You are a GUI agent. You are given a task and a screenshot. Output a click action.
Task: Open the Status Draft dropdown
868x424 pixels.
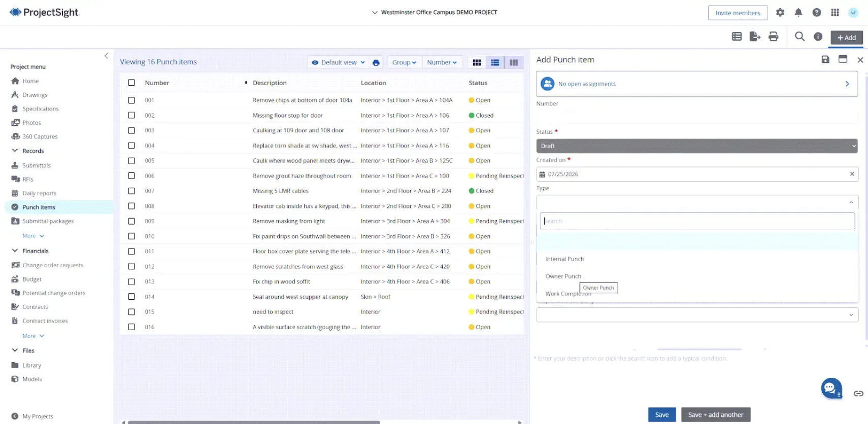[x=696, y=146]
